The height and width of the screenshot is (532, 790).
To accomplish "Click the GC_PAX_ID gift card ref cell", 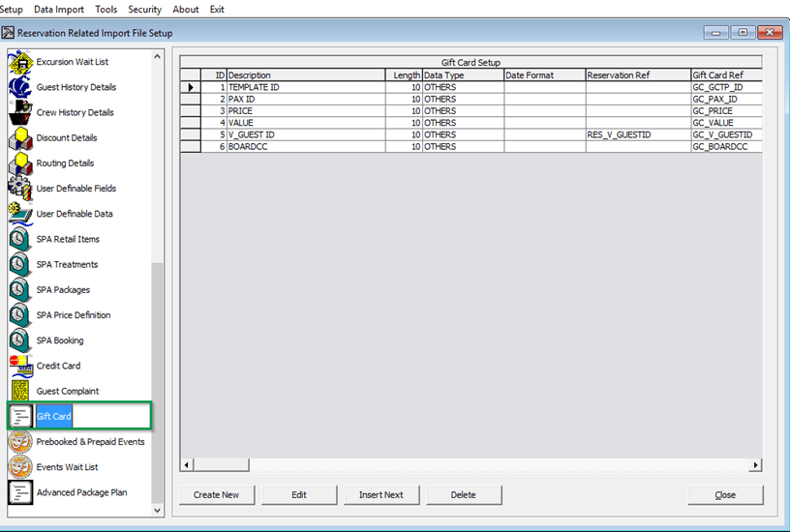I will (726, 100).
